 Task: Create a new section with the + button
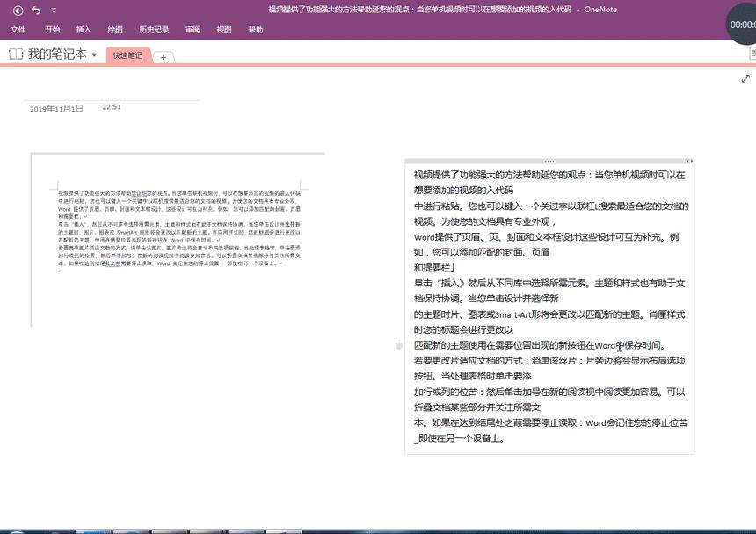coord(163,57)
